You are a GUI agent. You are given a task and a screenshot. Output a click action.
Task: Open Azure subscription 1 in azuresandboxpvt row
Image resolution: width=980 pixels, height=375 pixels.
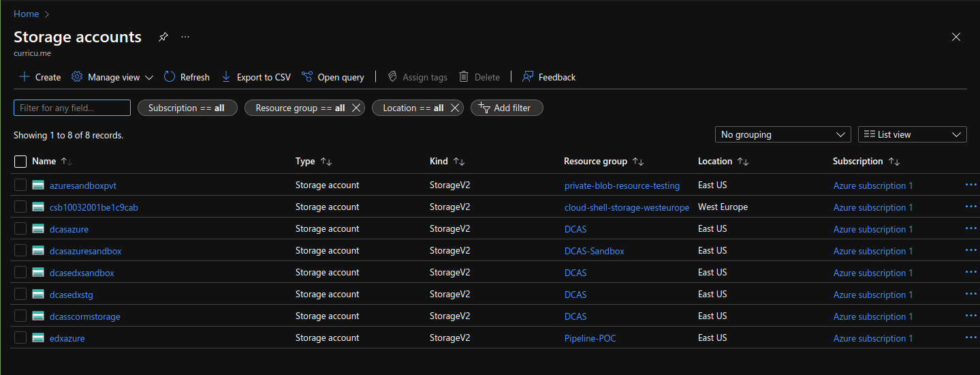click(x=873, y=185)
